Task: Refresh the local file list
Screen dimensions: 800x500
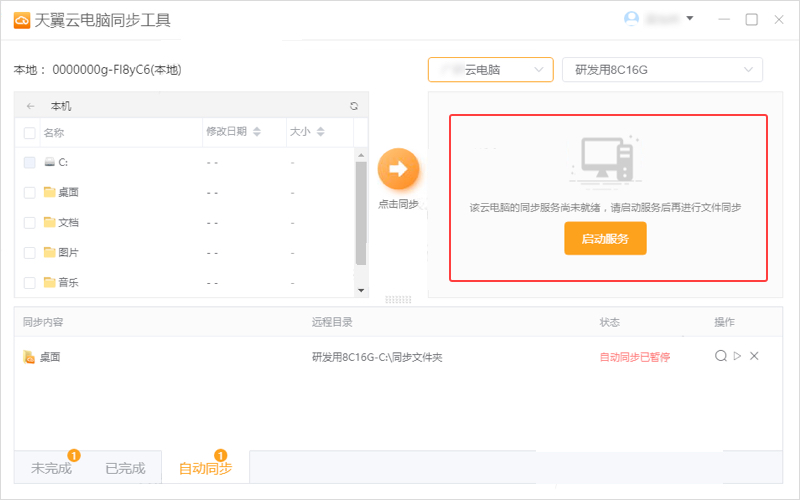Action: tap(354, 106)
